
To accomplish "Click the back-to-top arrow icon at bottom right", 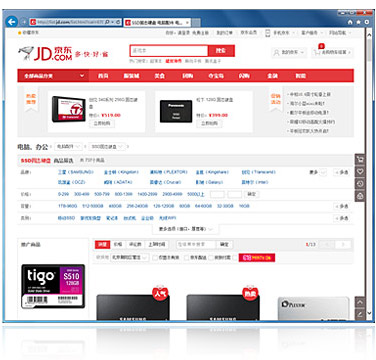I will pyautogui.click(x=360, y=303).
